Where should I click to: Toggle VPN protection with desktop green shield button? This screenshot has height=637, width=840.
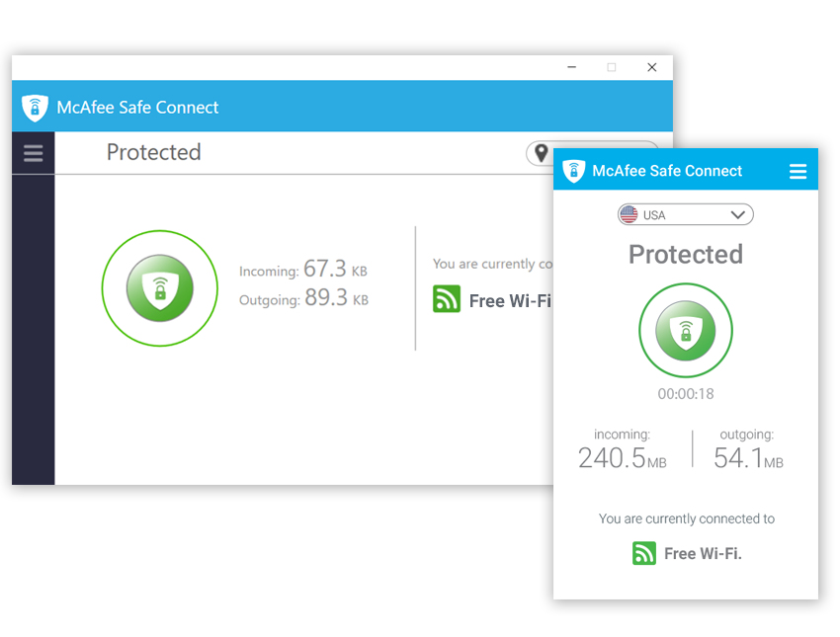(x=159, y=288)
